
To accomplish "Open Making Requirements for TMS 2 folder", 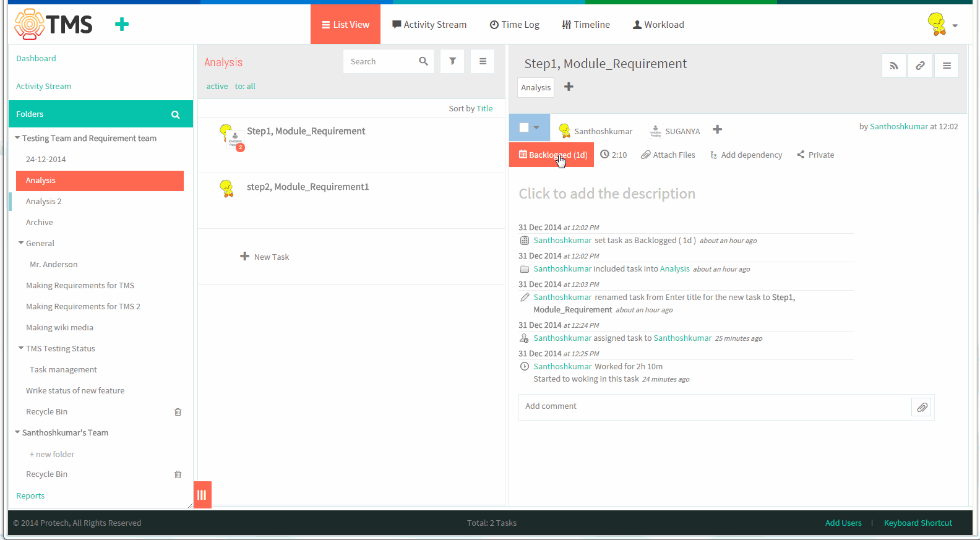I will click(x=83, y=307).
